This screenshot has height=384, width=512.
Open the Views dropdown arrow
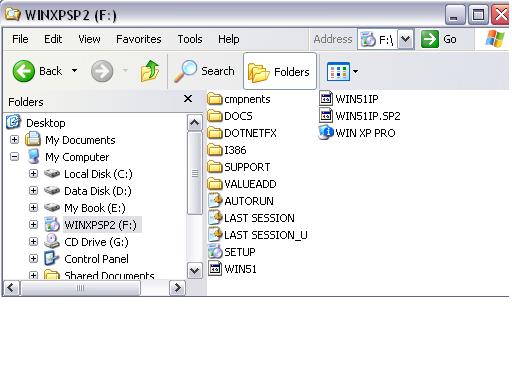tap(355, 71)
